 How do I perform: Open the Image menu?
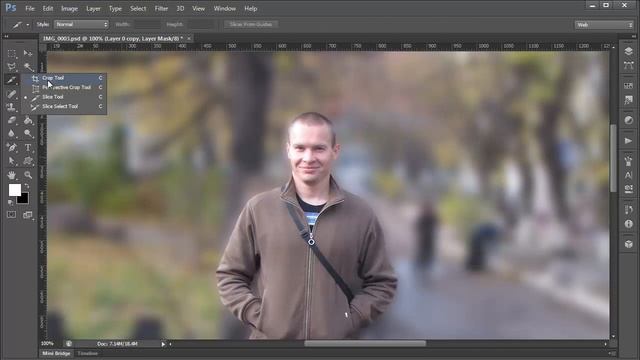(x=69, y=9)
